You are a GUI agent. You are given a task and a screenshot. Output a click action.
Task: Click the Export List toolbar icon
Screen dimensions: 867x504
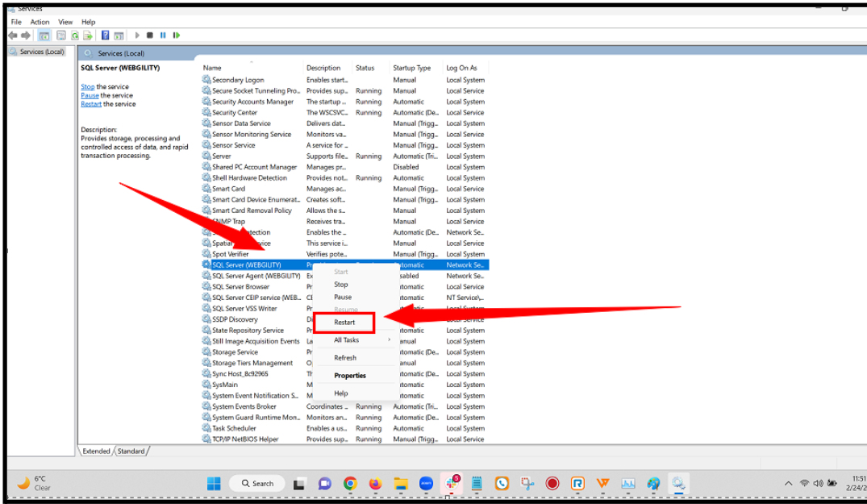coord(88,35)
